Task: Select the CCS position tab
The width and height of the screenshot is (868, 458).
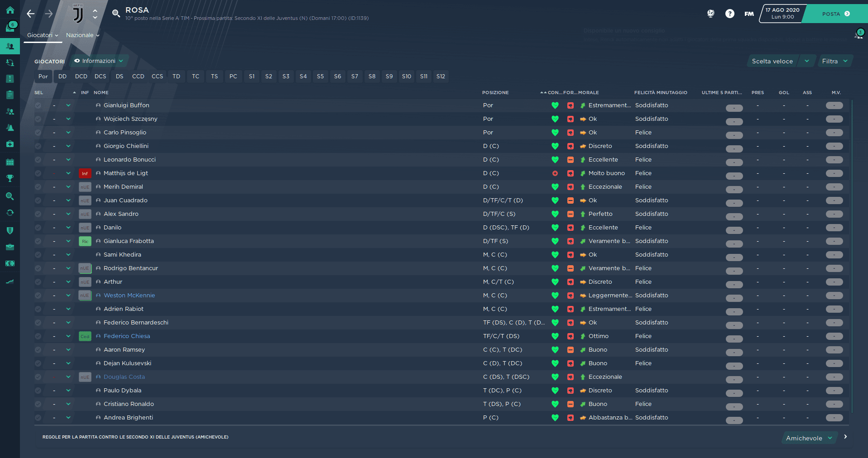Action: [157, 76]
